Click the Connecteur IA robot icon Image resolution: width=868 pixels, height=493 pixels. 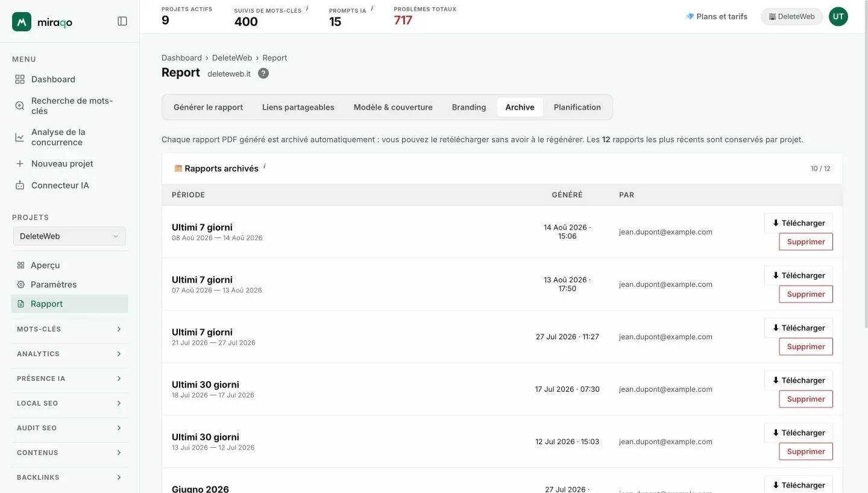(x=20, y=186)
